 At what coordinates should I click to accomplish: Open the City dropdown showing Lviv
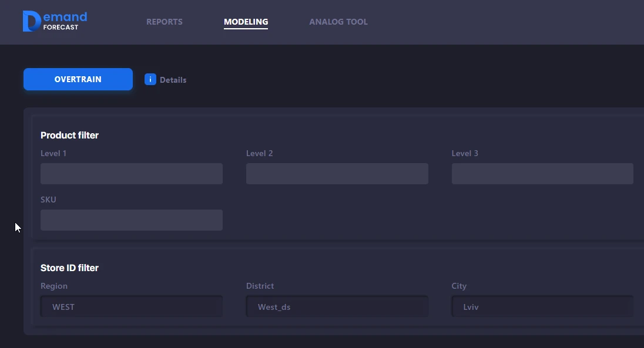click(x=542, y=306)
